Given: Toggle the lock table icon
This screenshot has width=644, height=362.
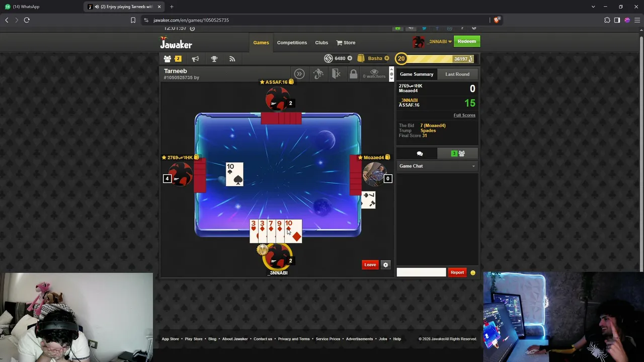Looking at the screenshot, I should click(353, 74).
